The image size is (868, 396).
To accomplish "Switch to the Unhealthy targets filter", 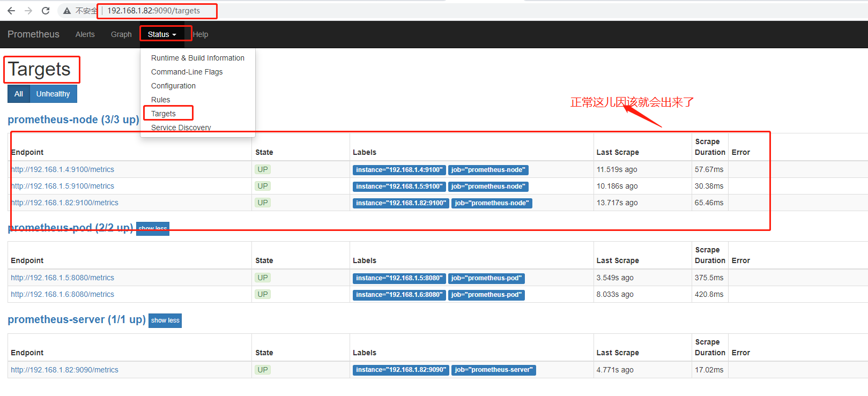I will [53, 94].
